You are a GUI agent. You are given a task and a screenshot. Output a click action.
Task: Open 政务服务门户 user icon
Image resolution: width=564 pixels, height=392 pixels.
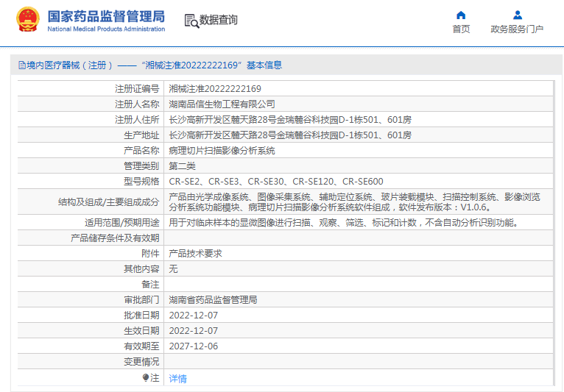tap(517, 15)
